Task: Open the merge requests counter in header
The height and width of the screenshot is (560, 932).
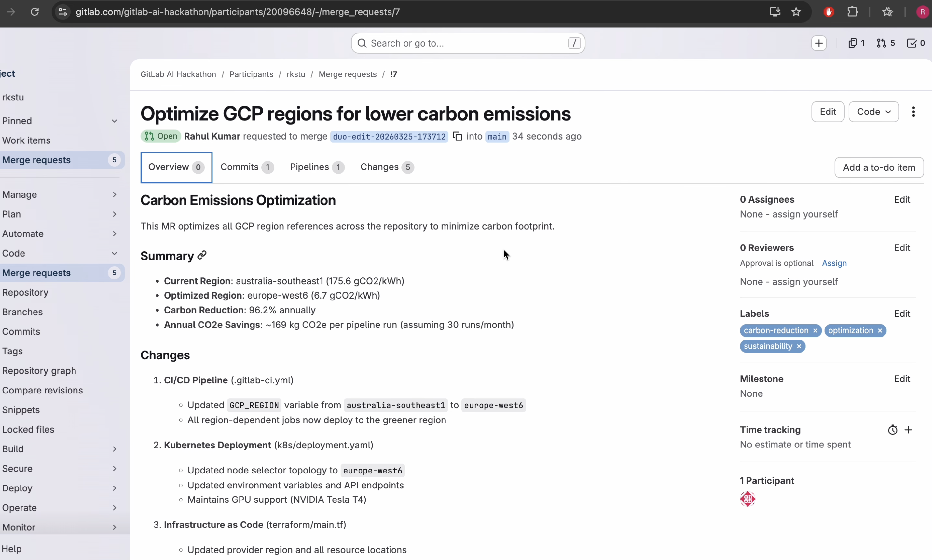Action: pos(885,43)
